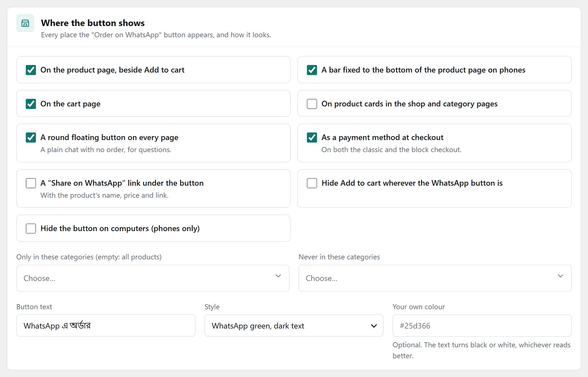The image size is (588, 377).
Task: Click the Button text input field
Action: click(x=106, y=326)
